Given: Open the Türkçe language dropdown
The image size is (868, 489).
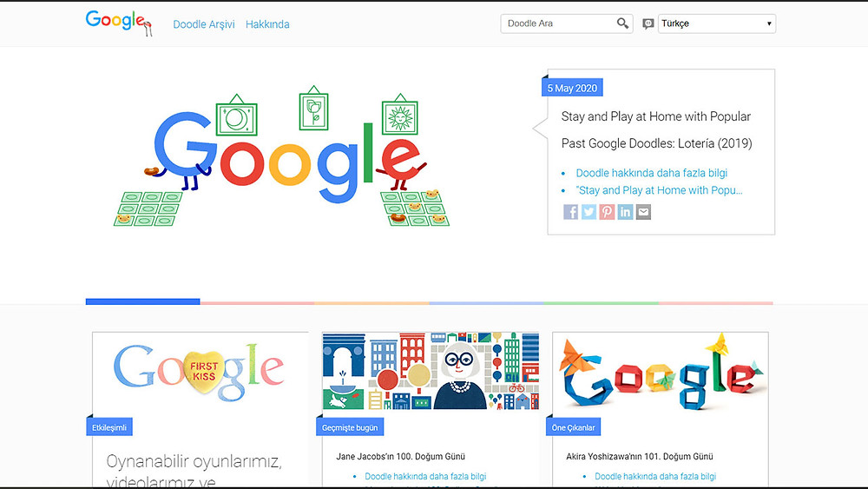Looking at the screenshot, I should pos(717,23).
